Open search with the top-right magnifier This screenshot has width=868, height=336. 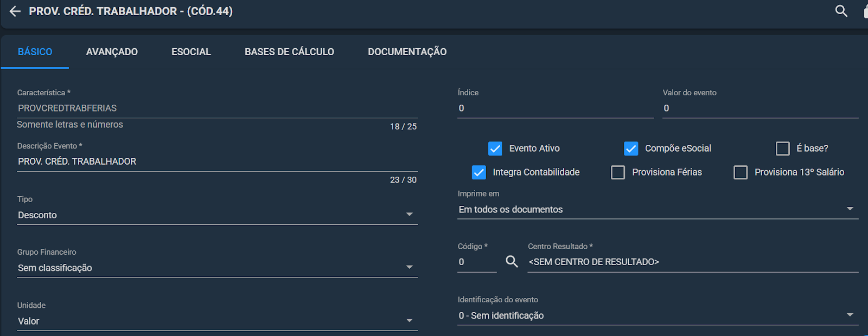pos(841,11)
